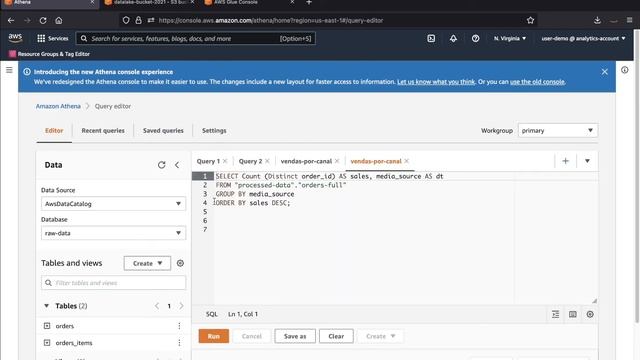Open the Resource Groups & Tag Editor bookmark

pos(49,54)
